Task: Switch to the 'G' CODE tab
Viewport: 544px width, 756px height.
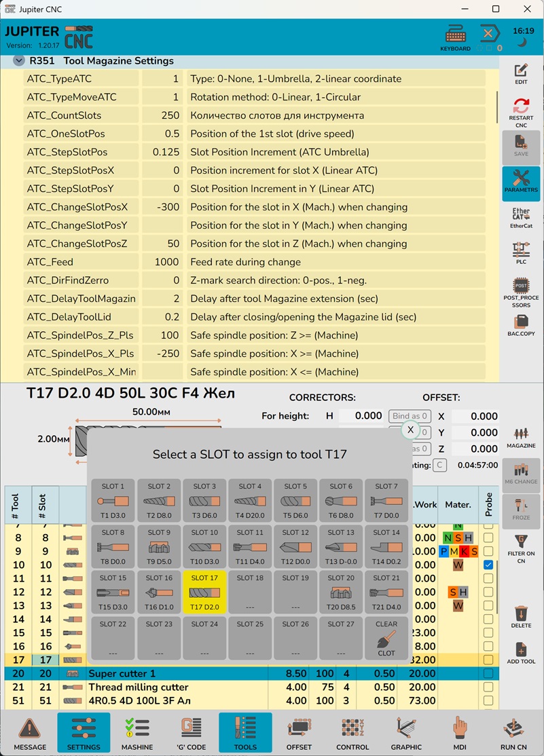Action: click(x=192, y=732)
